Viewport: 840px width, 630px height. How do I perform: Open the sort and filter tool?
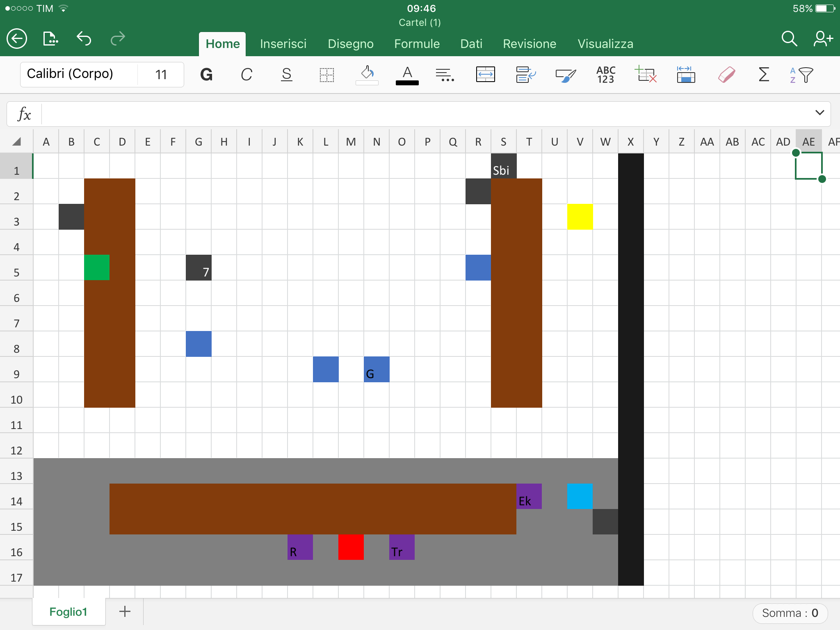pos(801,75)
